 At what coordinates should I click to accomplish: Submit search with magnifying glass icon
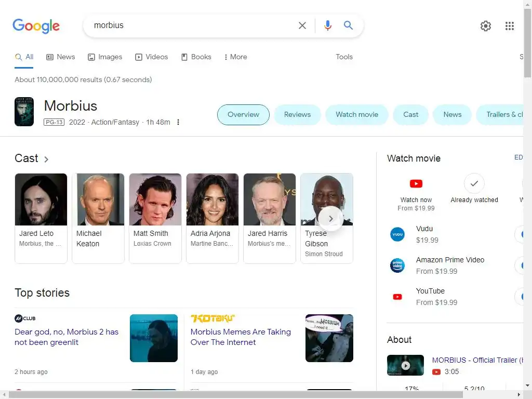(348, 25)
